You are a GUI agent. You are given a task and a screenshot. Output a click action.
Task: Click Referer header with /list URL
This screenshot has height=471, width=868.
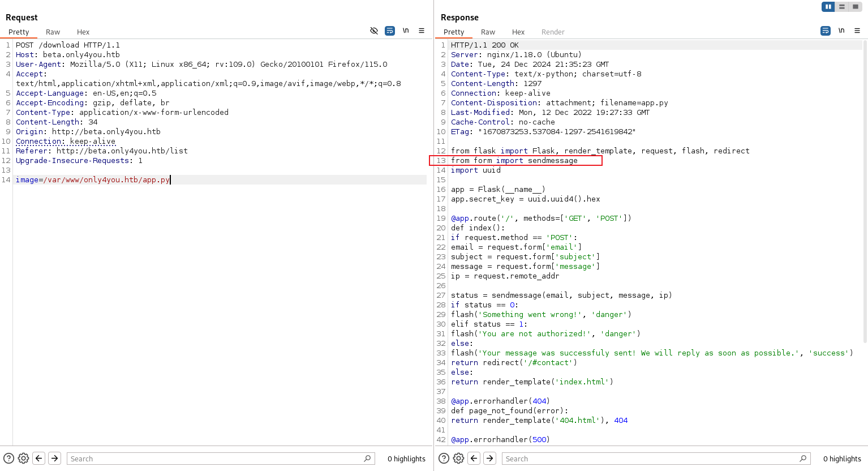[x=102, y=151]
